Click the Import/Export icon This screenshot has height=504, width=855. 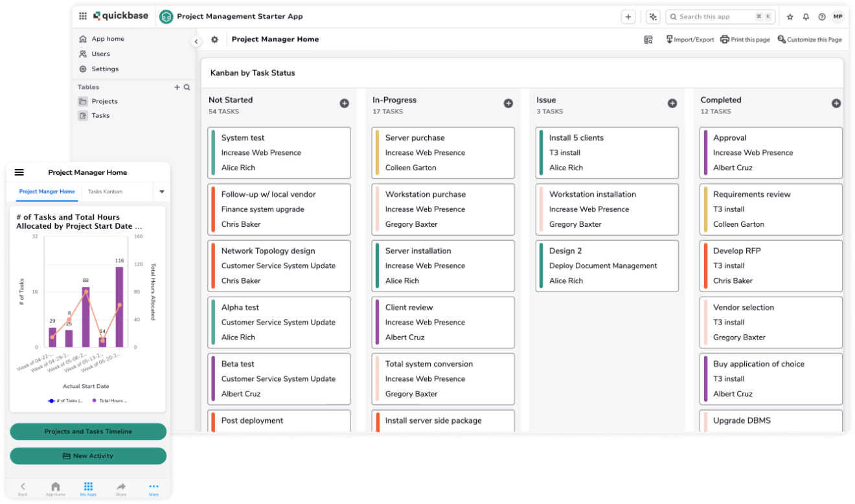(690, 40)
